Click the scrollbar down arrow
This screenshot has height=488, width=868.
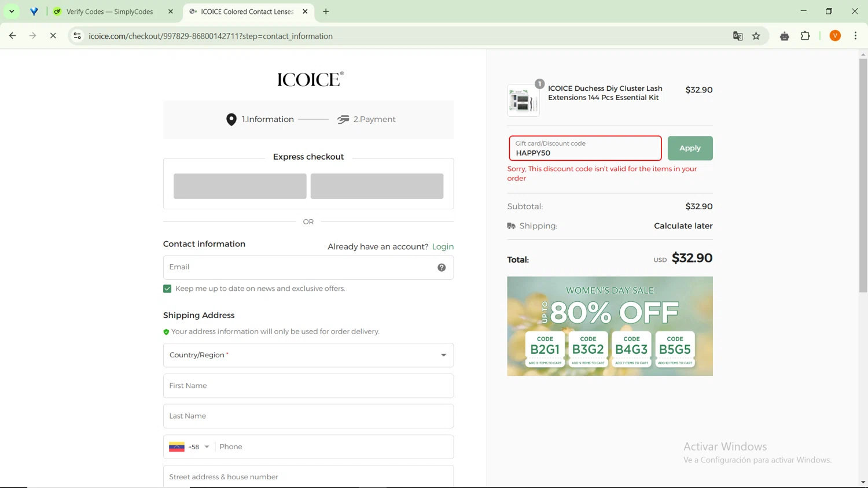pos(863,482)
